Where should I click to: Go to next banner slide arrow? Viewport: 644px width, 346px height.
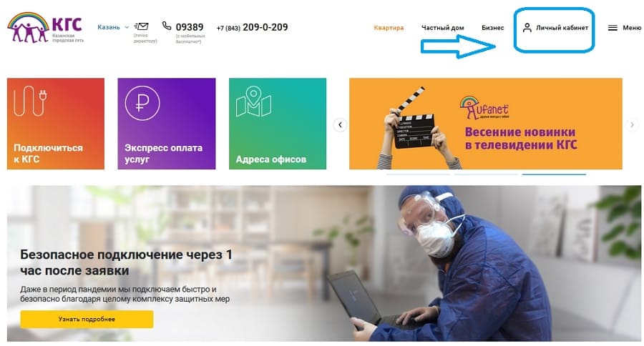[632, 125]
